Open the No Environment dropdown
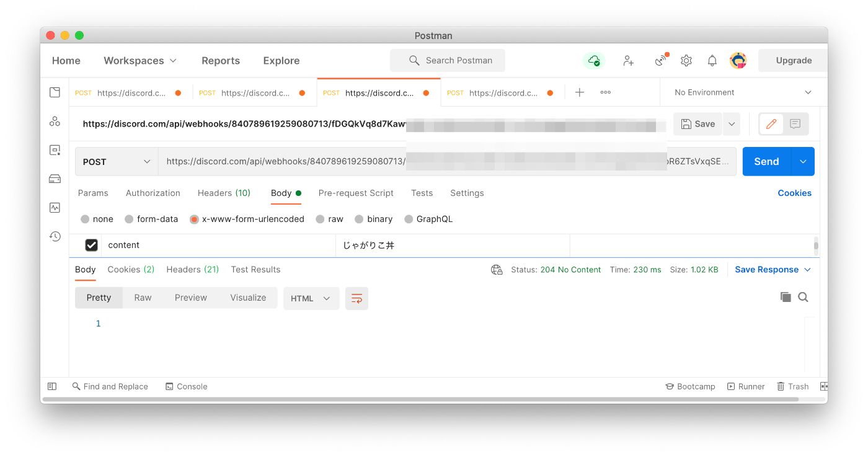868x457 pixels. (743, 92)
